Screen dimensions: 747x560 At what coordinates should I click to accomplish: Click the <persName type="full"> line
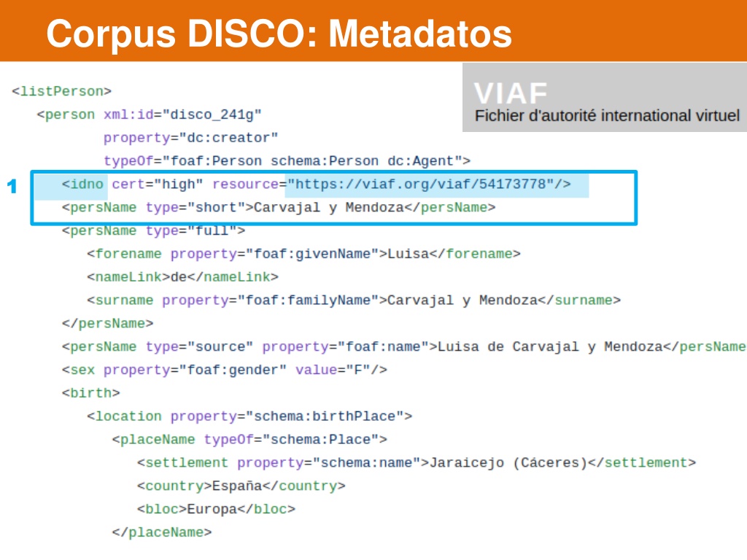point(153,231)
